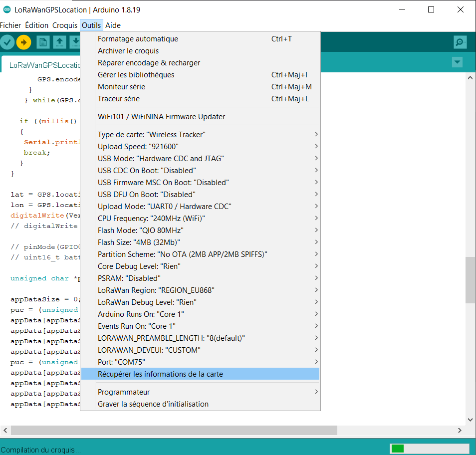The width and height of the screenshot is (476, 455).
Task: Launch WiFi101 / WiFiNINA Firmware Updater
Action: pyautogui.click(x=200, y=117)
